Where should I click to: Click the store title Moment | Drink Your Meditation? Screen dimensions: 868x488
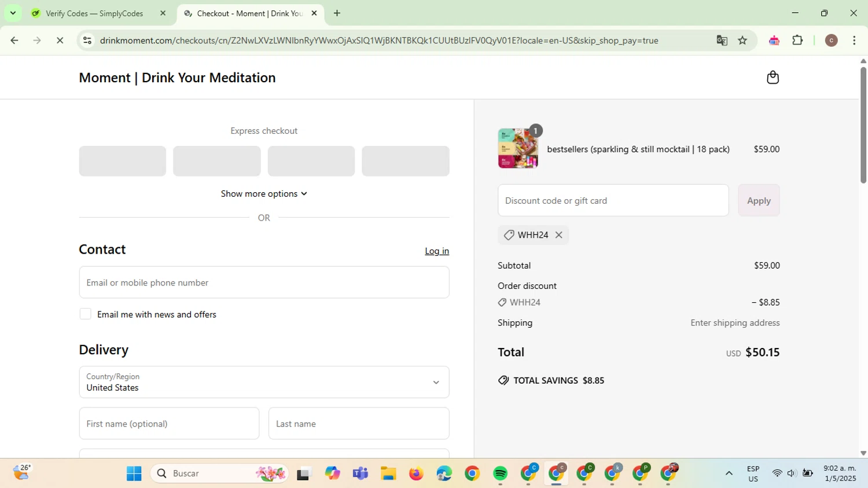pyautogui.click(x=177, y=78)
